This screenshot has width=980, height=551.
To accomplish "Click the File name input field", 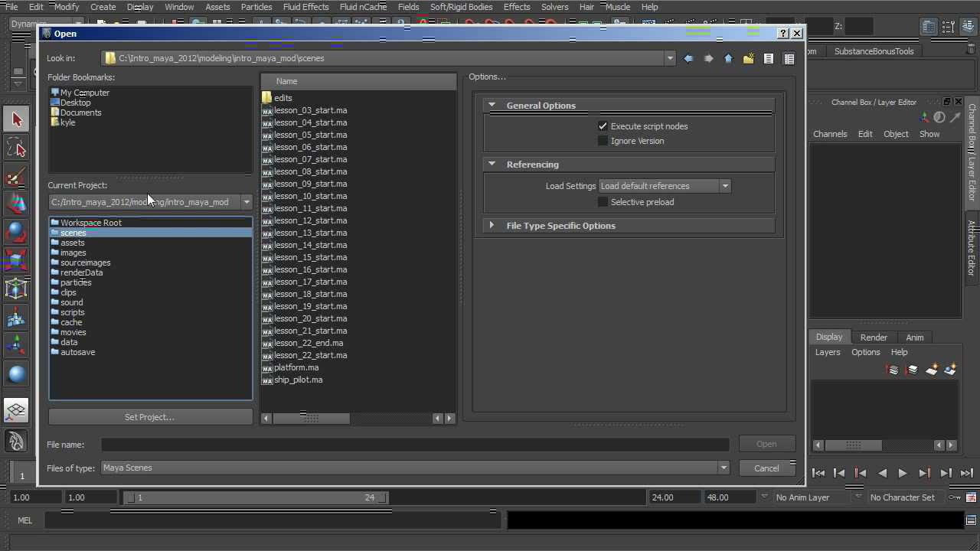I will (415, 445).
